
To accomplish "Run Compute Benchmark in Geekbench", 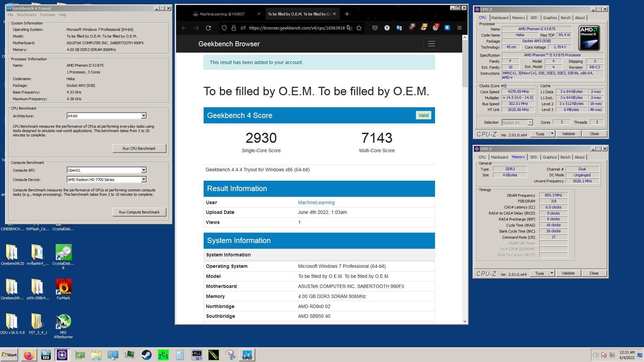I will pyautogui.click(x=139, y=212).
